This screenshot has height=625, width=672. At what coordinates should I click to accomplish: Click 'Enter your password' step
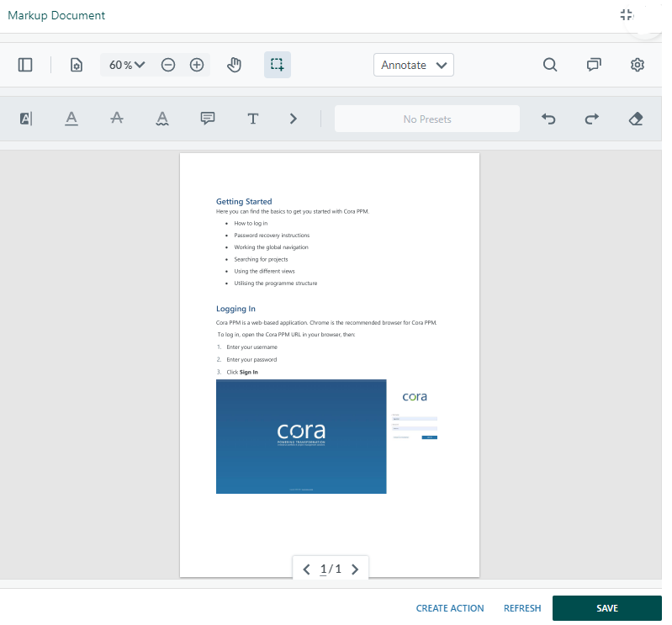coord(251,360)
